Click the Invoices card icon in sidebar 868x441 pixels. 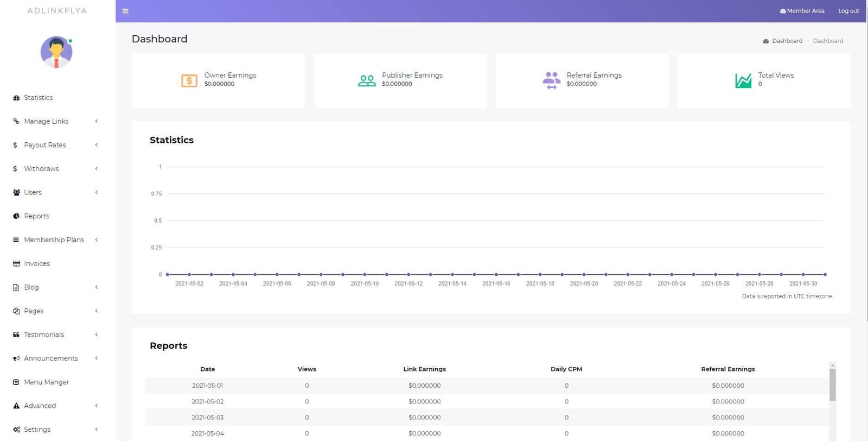tap(16, 263)
